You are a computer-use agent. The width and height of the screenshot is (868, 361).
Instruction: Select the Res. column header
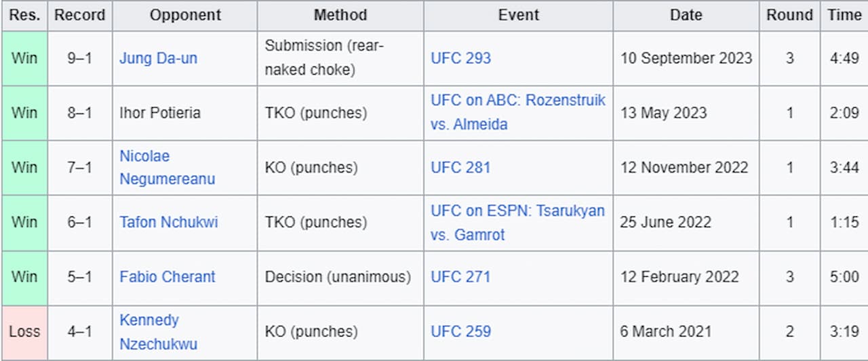click(x=24, y=16)
